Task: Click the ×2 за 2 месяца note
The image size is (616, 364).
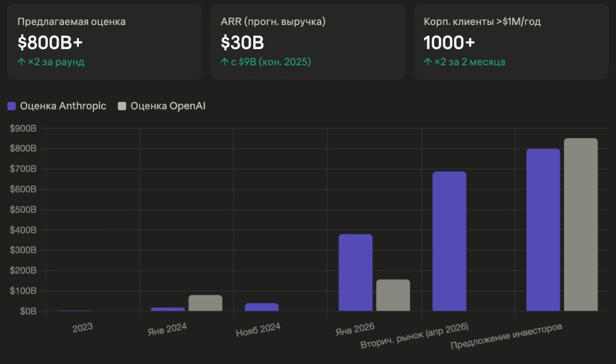Action: pos(465,62)
